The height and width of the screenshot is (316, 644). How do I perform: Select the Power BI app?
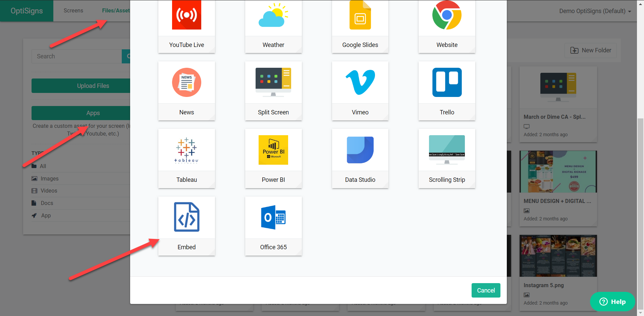tap(273, 158)
